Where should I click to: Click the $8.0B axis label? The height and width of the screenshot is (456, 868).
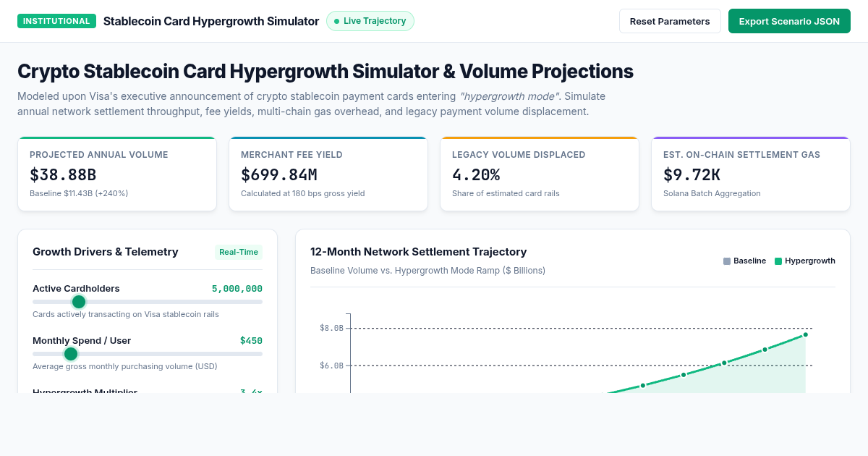point(331,328)
